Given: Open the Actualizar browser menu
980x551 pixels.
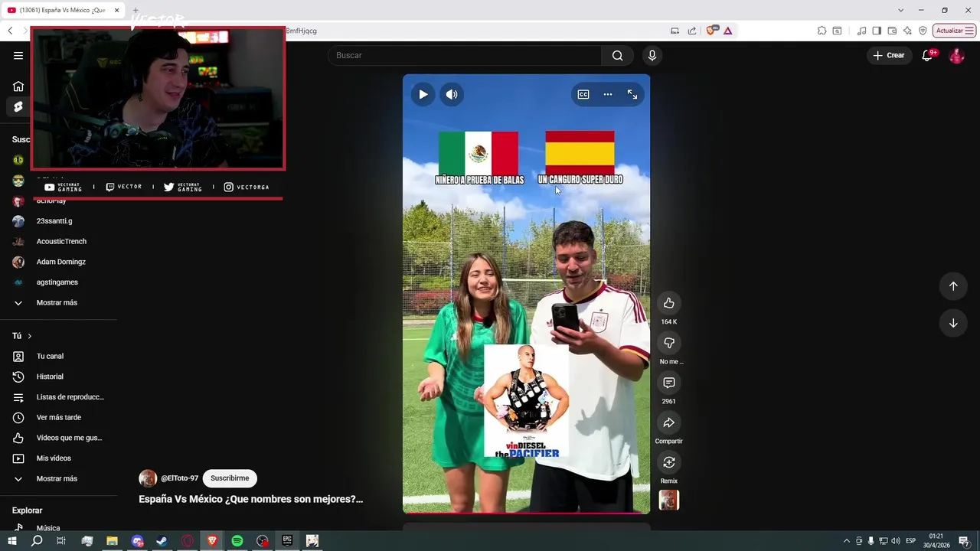Looking at the screenshot, I should click(954, 31).
